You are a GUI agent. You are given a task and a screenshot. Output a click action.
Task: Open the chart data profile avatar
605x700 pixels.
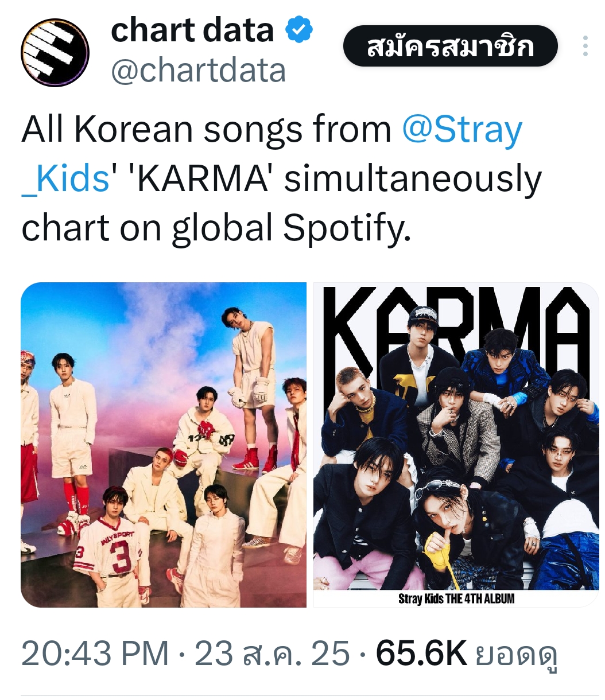[x=55, y=53]
